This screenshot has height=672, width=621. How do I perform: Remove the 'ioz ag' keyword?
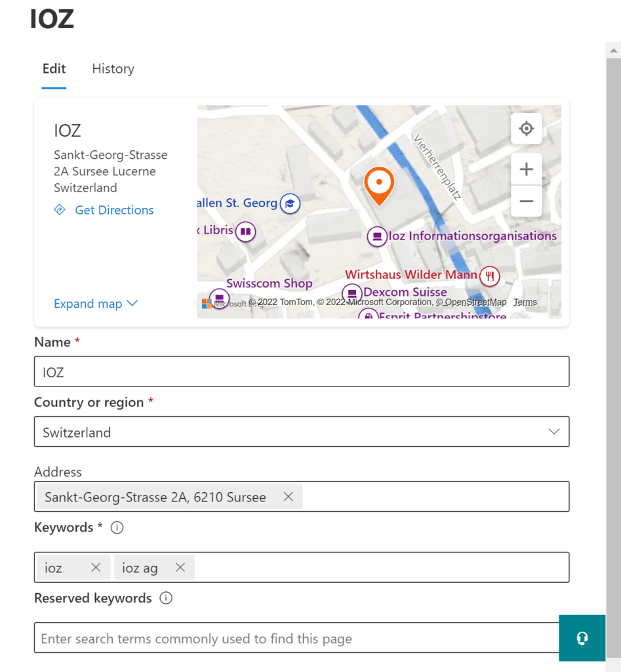(180, 568)
